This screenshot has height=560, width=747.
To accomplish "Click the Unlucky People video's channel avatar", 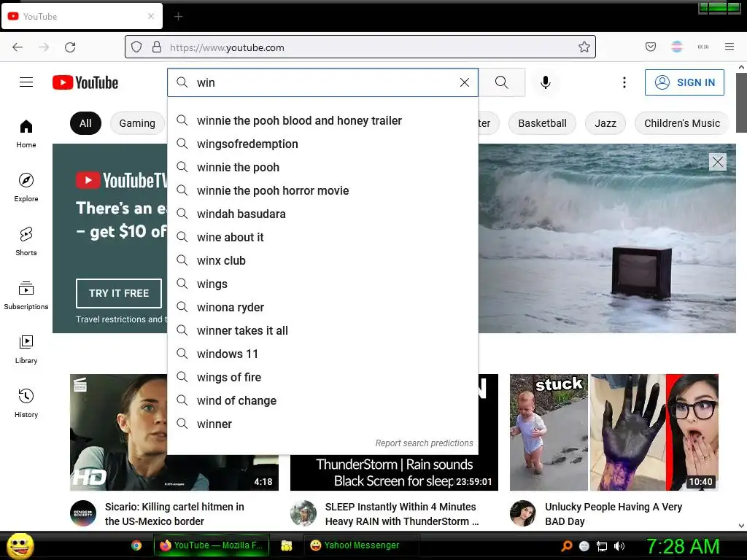I will [523, 513].
